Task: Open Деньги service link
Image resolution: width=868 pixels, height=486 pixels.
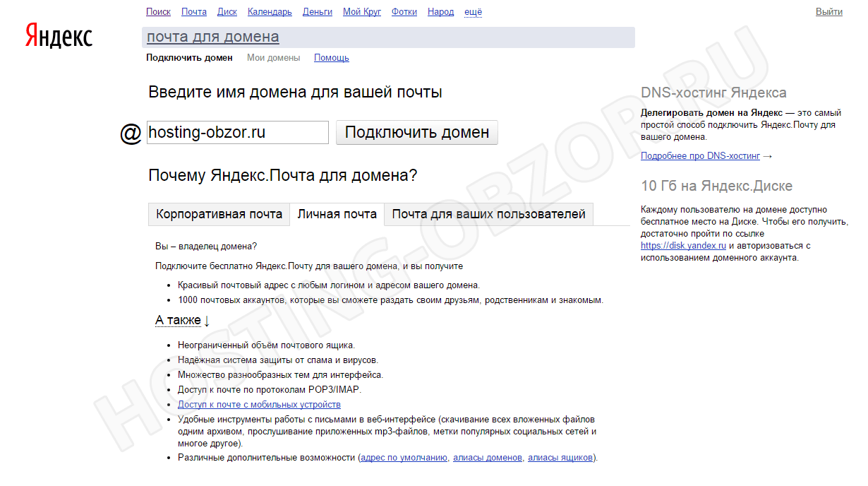Action: click(318, 12)
